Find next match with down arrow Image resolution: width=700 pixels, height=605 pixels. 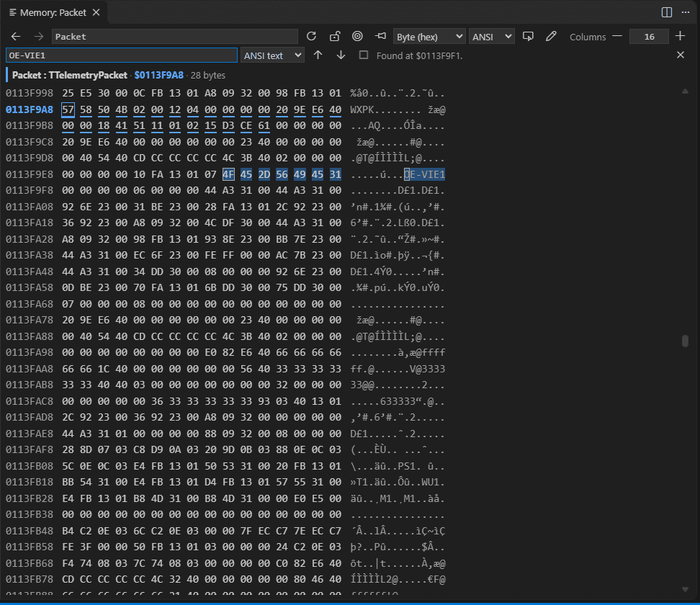pos(341,55)
